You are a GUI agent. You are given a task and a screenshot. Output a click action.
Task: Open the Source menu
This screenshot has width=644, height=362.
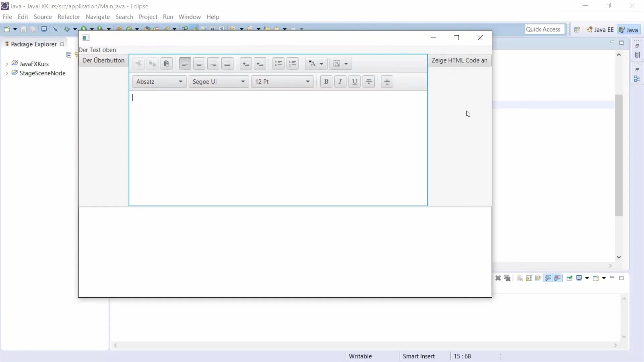tap(43, 17)
